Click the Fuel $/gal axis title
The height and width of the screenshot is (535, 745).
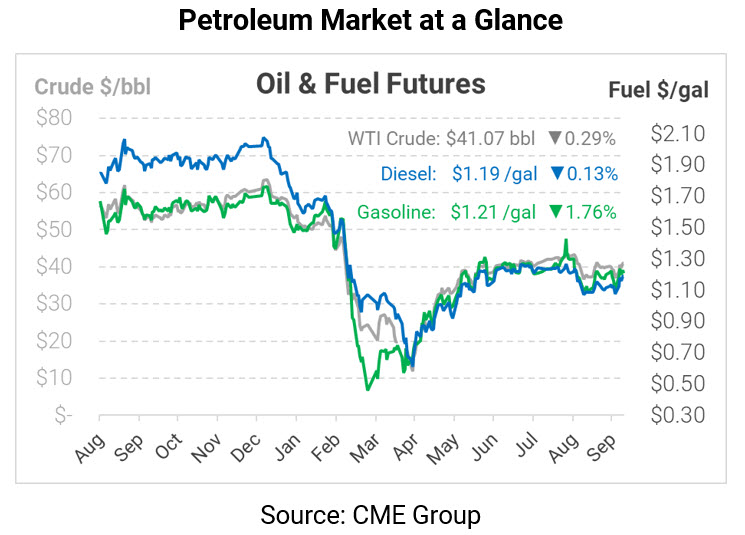(x=658, y=90)
